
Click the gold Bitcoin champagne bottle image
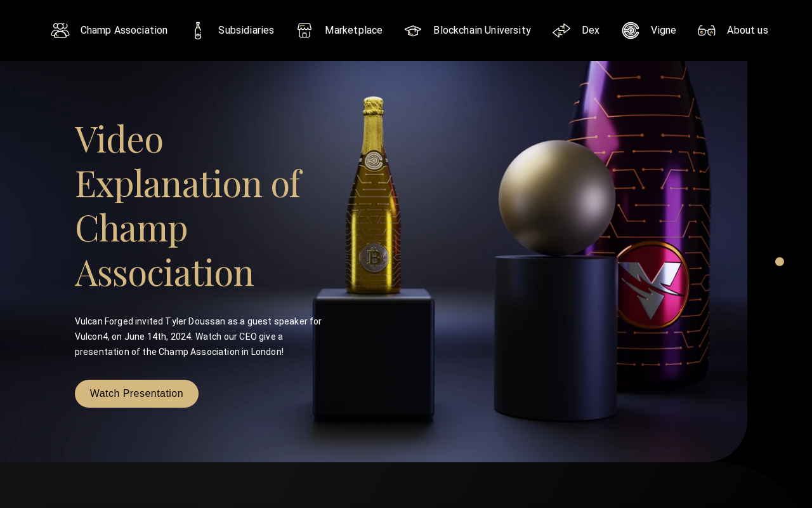click(374, 196)
